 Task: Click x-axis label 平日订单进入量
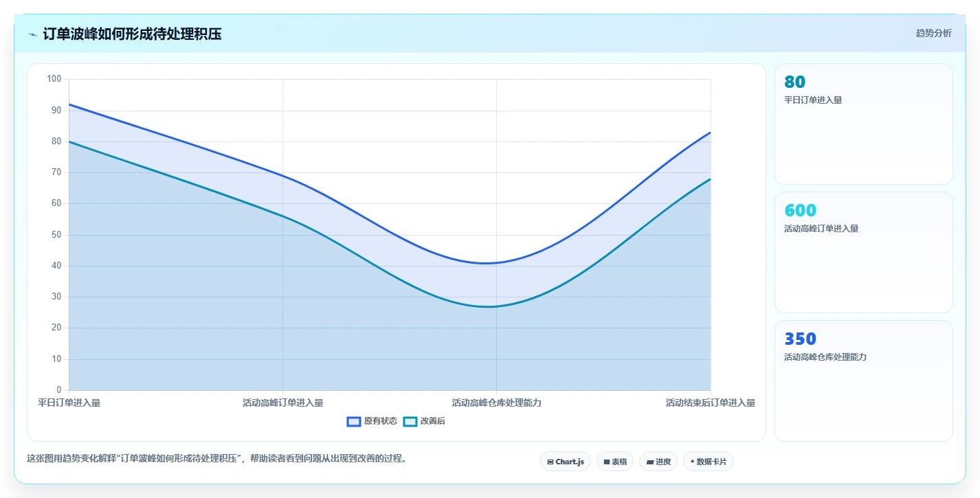tap(69, 403)
